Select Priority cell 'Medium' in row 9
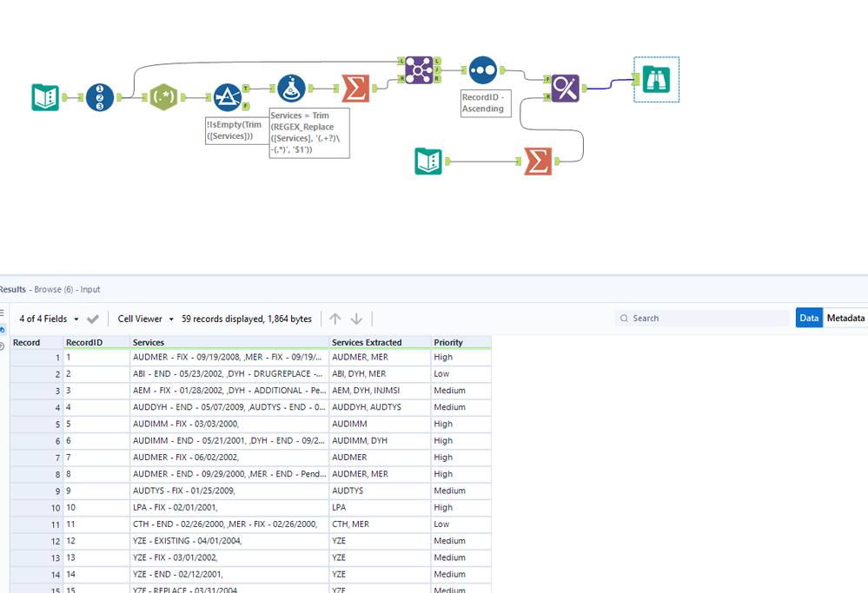Screen dimensions: 868x593 (x=461, y=491)
